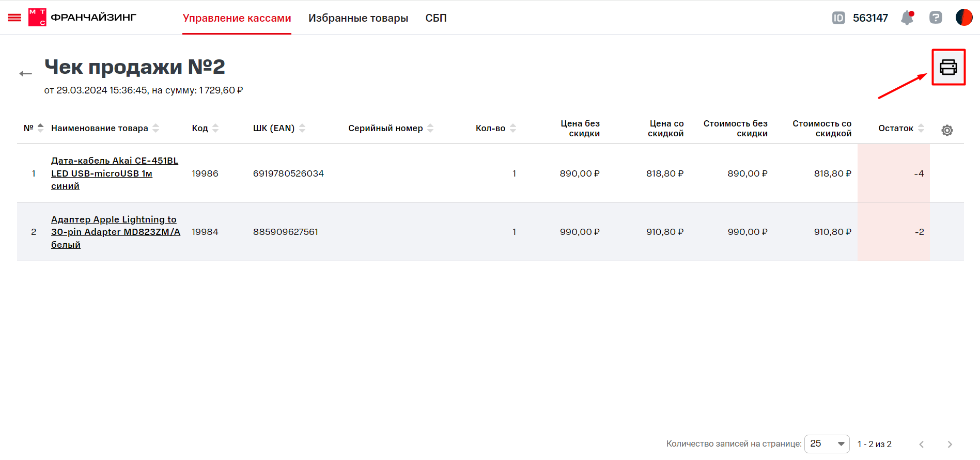Click product code 19984
The width and height of the screenshot is (980, 460).
pos(205,232)
